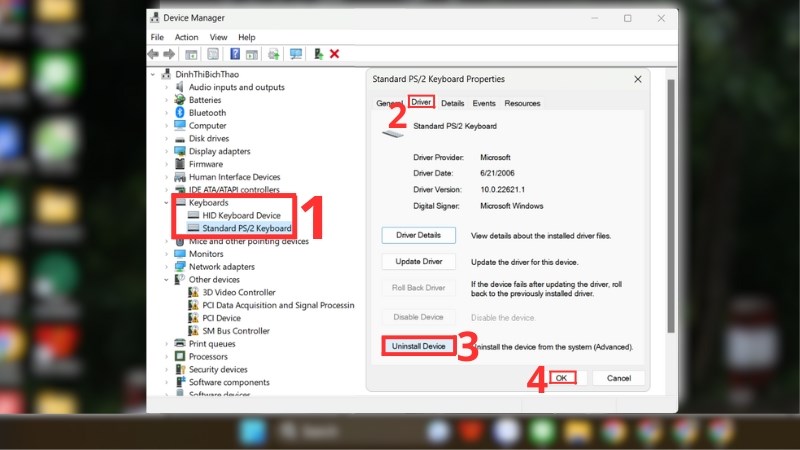Click the back arrow in the toolbar
Screen dimensions: 800x450
(x=157, y=54)
